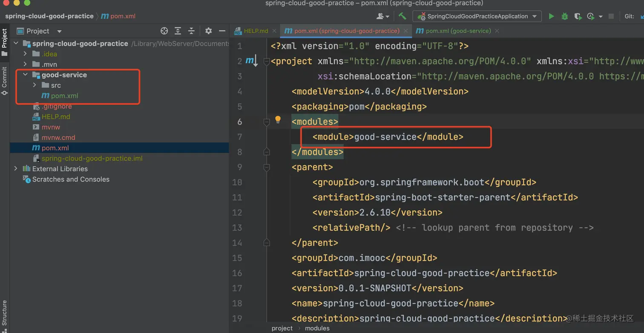The image size is (644, 333).
Task: Click the green Run button
Action: pos(551,16)
